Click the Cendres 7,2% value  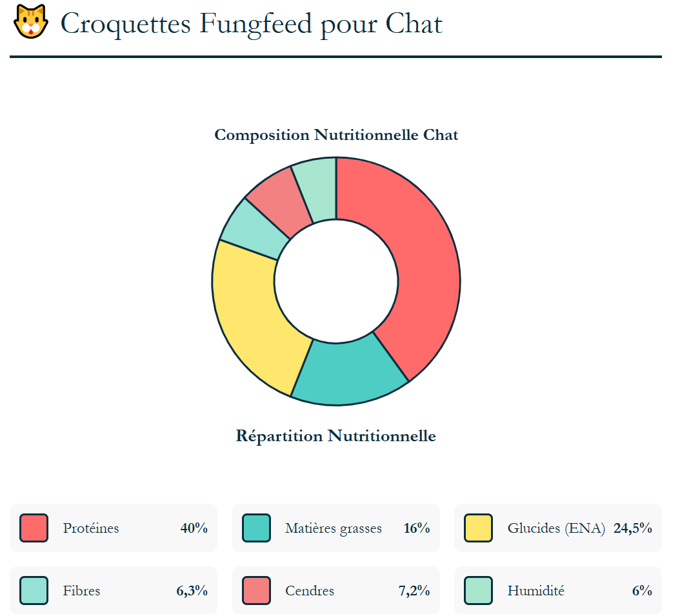414,591
